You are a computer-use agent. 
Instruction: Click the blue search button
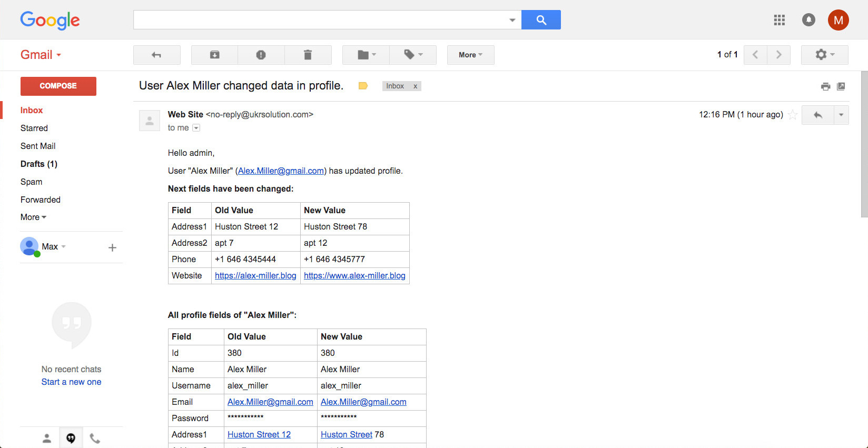click(x=541, y=20)
